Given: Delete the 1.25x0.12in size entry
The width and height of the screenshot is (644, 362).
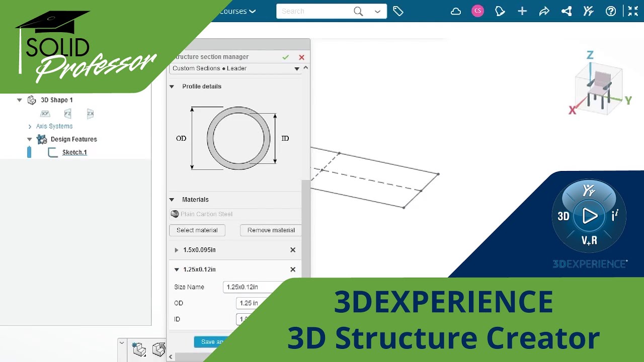Looking at the screenshot, I should [293, 269].
